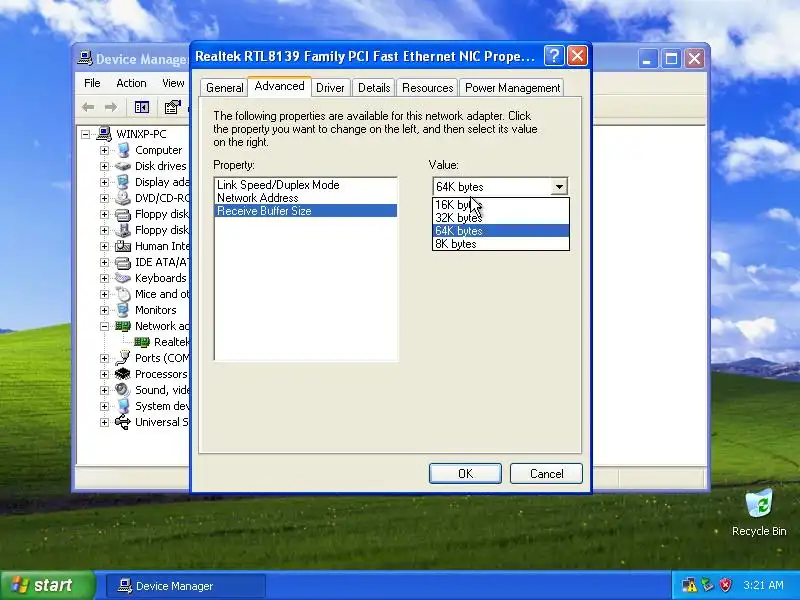Image resolution: width=800 pixels, height=600 pixels.
Task: Click the Sound, video controllers icon
Action: pos(123,390)
